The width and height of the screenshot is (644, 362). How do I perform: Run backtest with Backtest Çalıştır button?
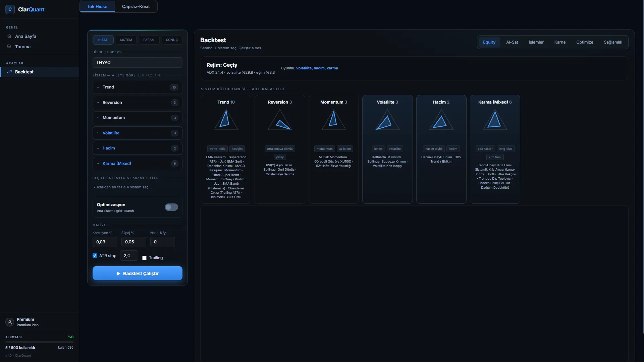138,273
